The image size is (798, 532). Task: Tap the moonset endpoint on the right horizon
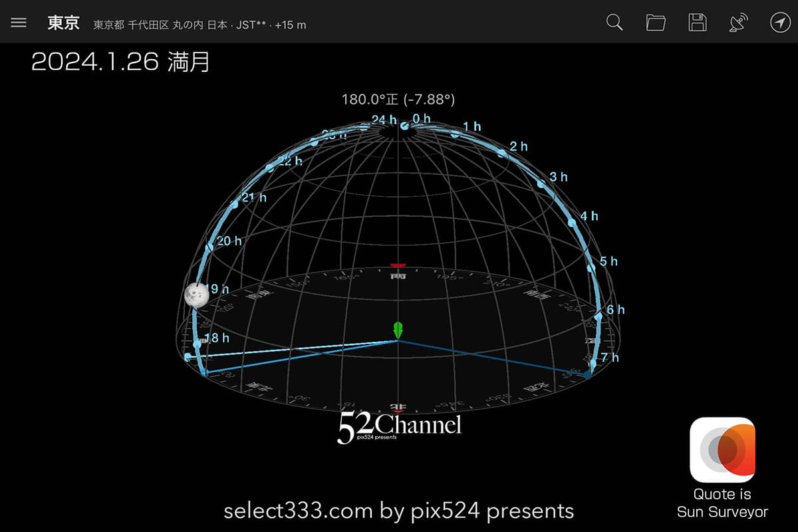[588, 376]
